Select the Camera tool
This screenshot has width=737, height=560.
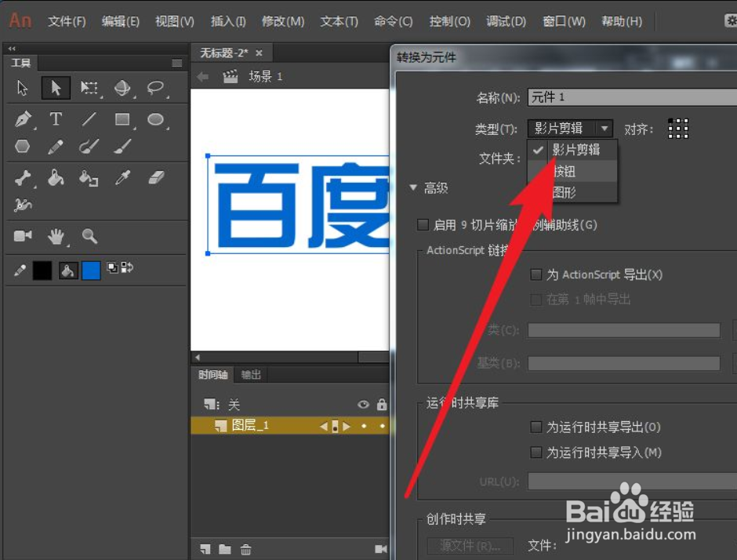23,235
